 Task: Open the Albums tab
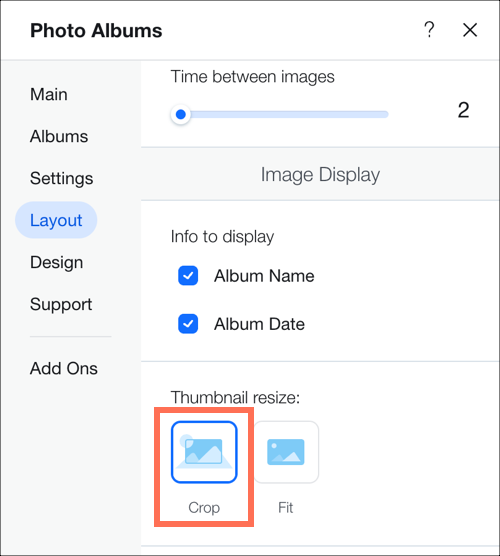pos(59,136)
